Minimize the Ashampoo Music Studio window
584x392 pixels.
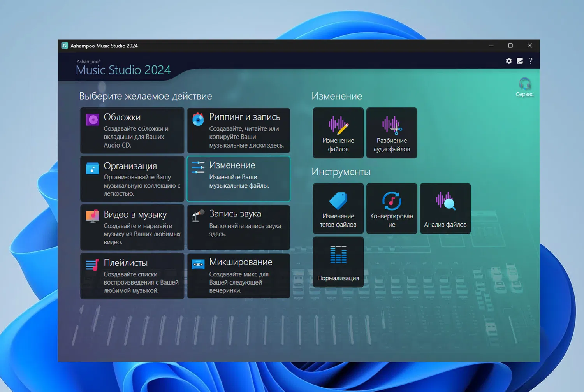point(491,46)
